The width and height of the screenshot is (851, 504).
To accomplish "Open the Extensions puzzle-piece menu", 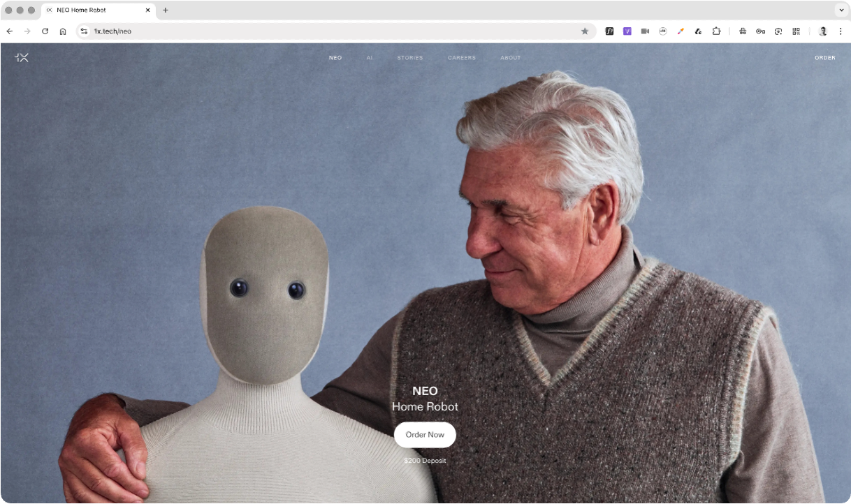I will point(716,31).
